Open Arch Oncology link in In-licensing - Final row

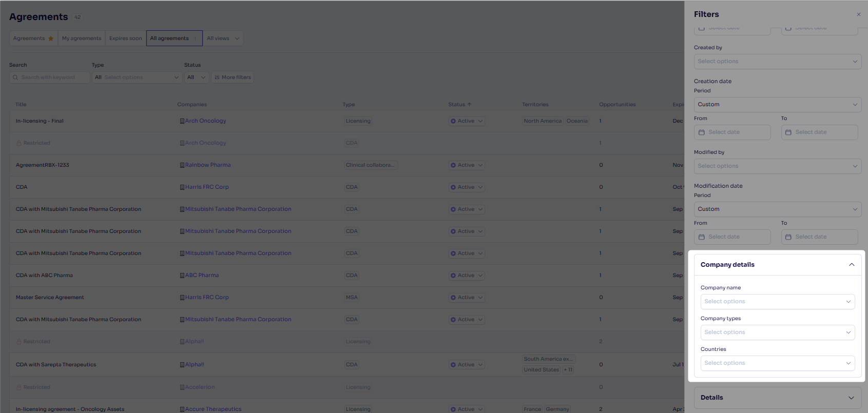205,121
